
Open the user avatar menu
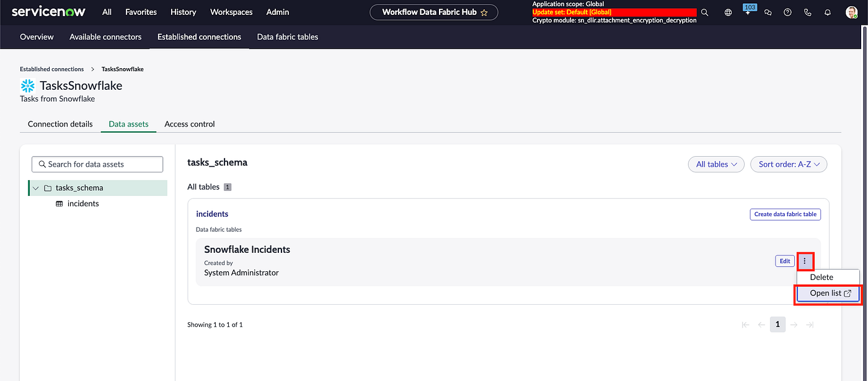coord(851,12)
